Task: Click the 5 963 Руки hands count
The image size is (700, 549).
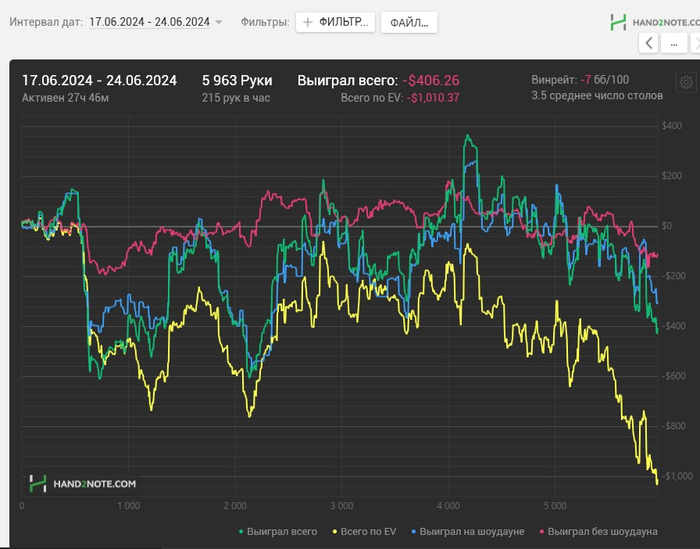Action: tap(237, 80)
